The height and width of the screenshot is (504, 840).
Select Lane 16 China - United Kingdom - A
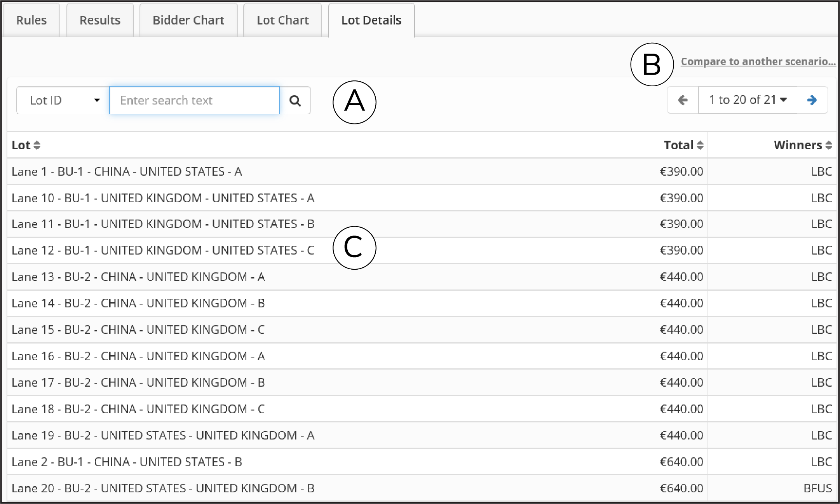[x=422, y=356]
